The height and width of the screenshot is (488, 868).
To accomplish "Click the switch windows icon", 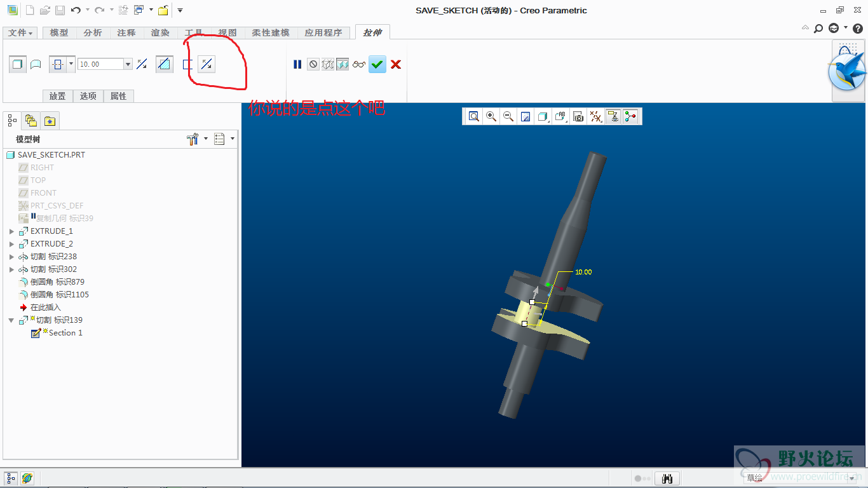I will pos(139,10).
